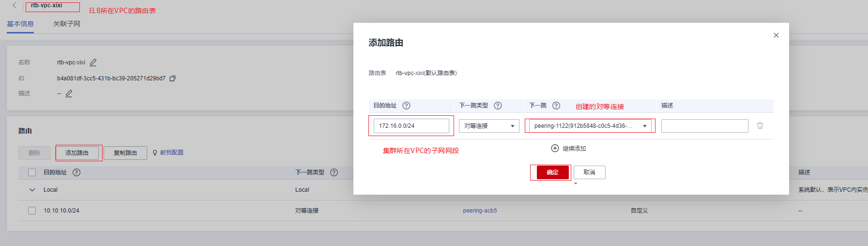Open help for 下一跳类型 in dialog
Viewport: 868px width, 246px height.
pos(498,106)
